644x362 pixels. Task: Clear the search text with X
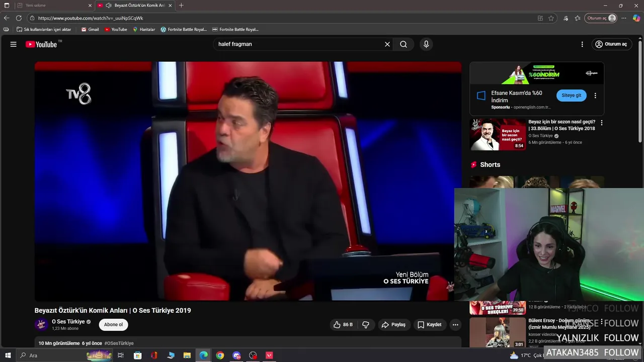pos(387,44)
